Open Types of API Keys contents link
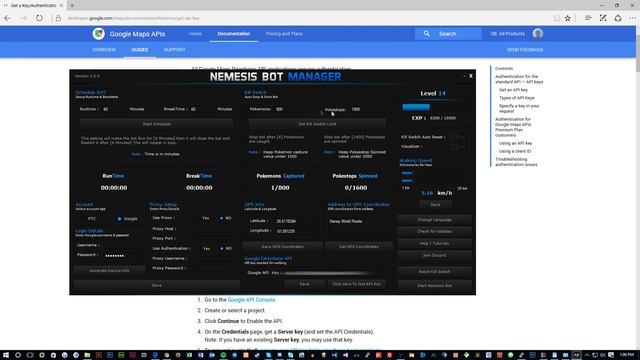 (x=516, y=98)
